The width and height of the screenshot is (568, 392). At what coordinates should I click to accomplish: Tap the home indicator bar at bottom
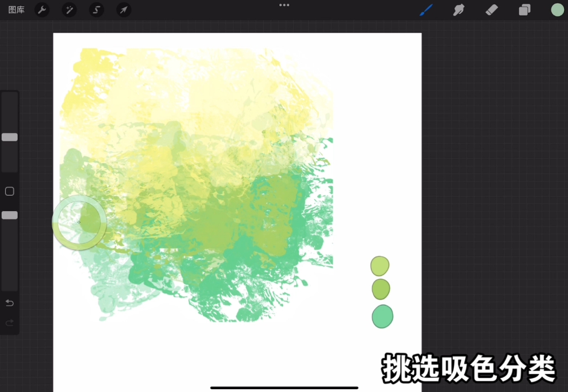[x=284, y=388]
